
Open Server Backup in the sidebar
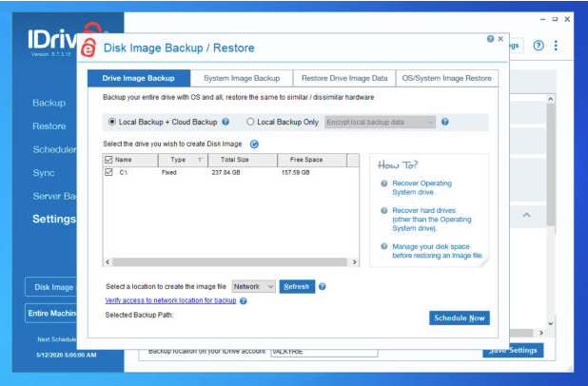click(54, 196)
